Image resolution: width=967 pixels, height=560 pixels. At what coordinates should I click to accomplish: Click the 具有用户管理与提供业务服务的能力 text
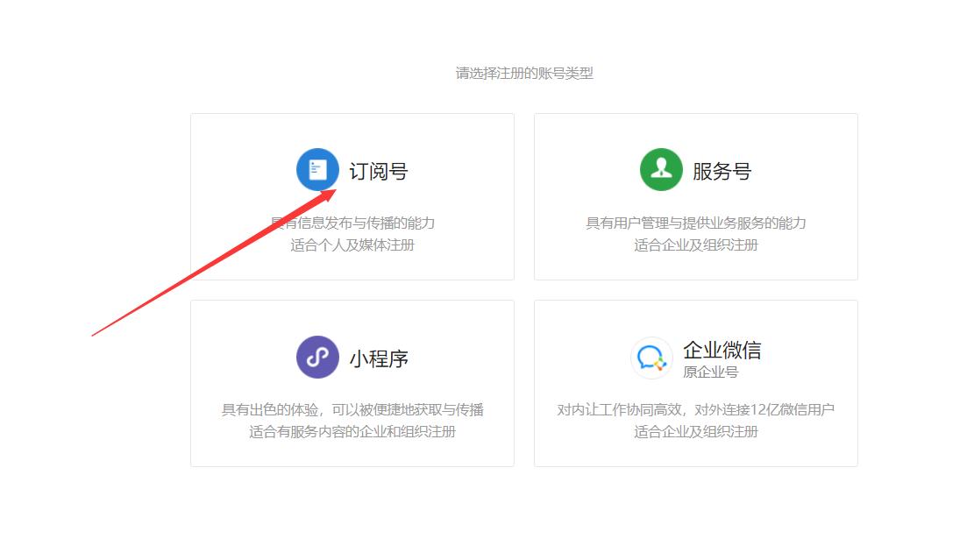coord(695,222)
